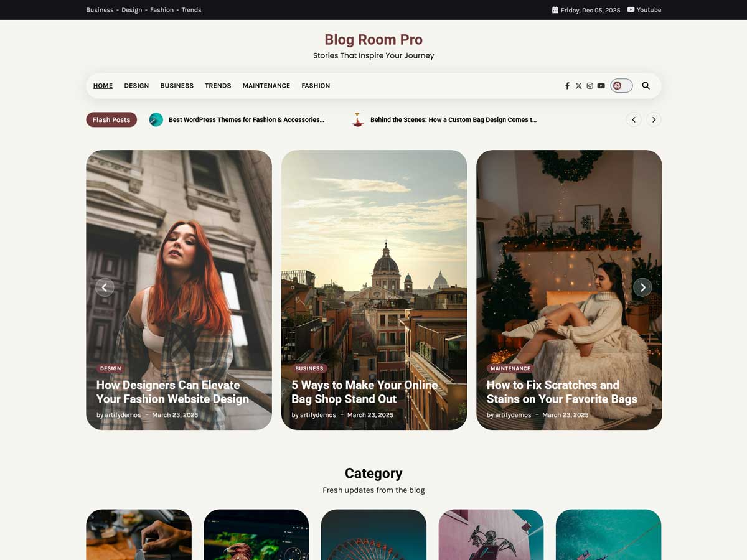The width and height of the screenshot is (747, 560).
Task: Open the search magnifier icon
Action: pos(646,86)
